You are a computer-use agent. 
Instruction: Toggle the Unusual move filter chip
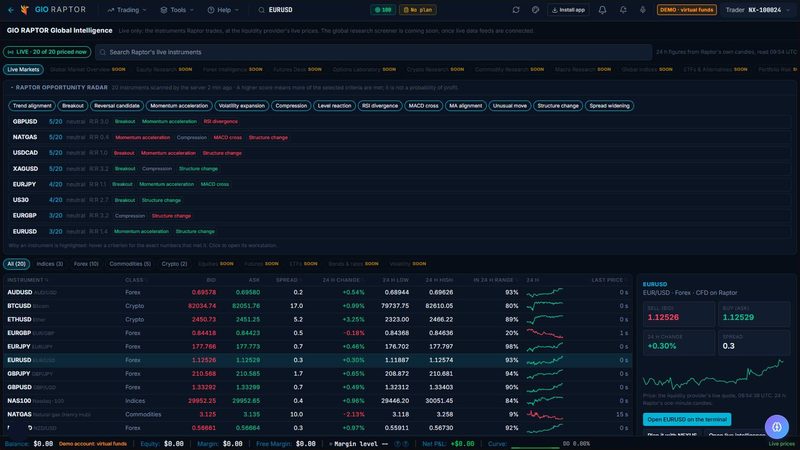(510, 106)
